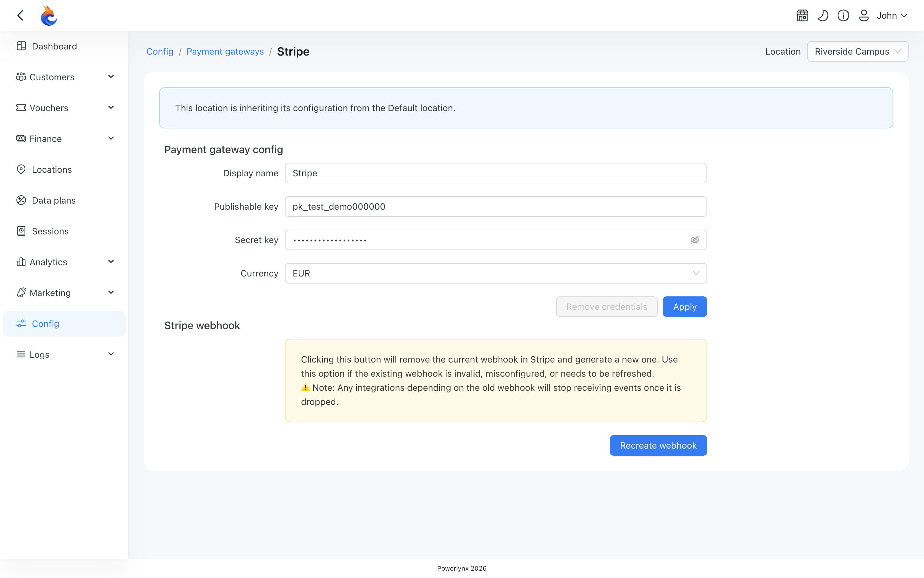Click the Sessions clock icon
Screen dimensions: 924x578
[x=21, y=231]
